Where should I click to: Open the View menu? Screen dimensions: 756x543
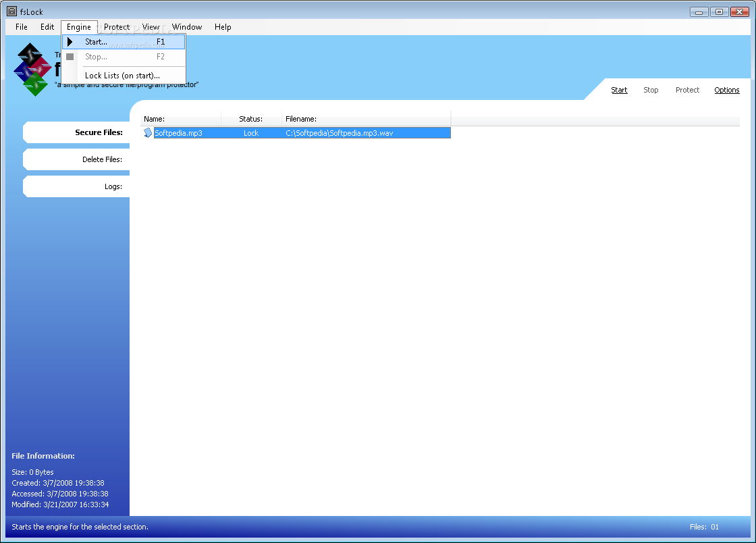[151, 27]
